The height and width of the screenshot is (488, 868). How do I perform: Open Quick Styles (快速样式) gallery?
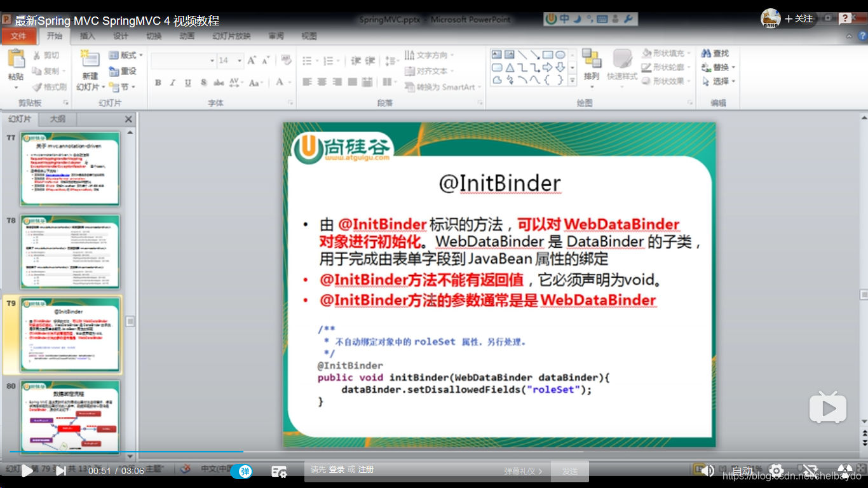click(622, 68)
